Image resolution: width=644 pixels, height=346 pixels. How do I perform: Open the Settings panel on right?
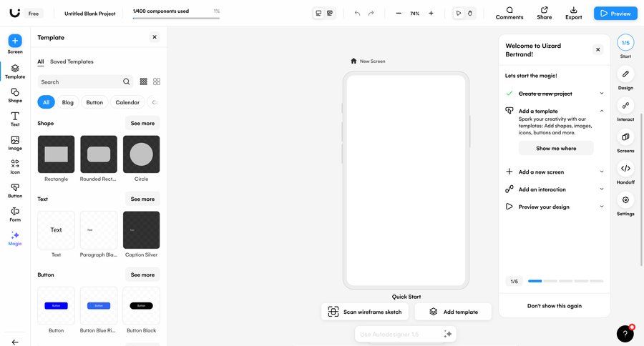[625, 204]
